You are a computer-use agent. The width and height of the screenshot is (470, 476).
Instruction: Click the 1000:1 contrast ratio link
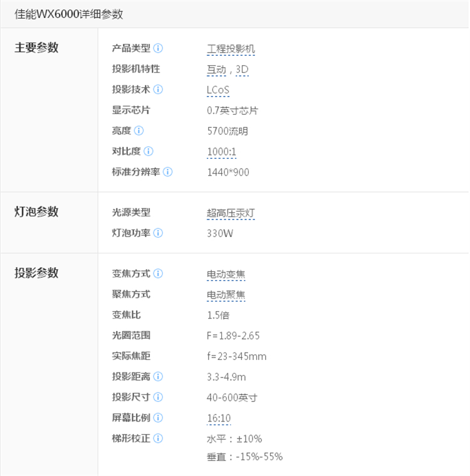coord(221,152)
